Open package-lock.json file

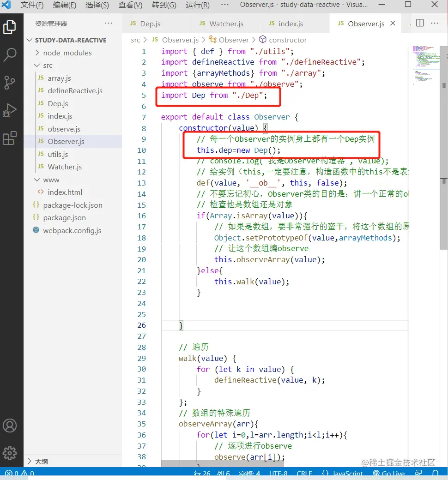[x=73, y=205]
